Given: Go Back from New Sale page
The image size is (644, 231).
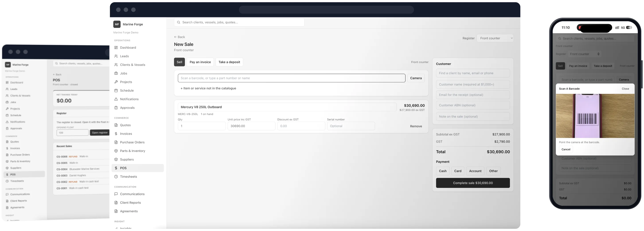Looking at the screenshot, I should click(x=179, y=37).
